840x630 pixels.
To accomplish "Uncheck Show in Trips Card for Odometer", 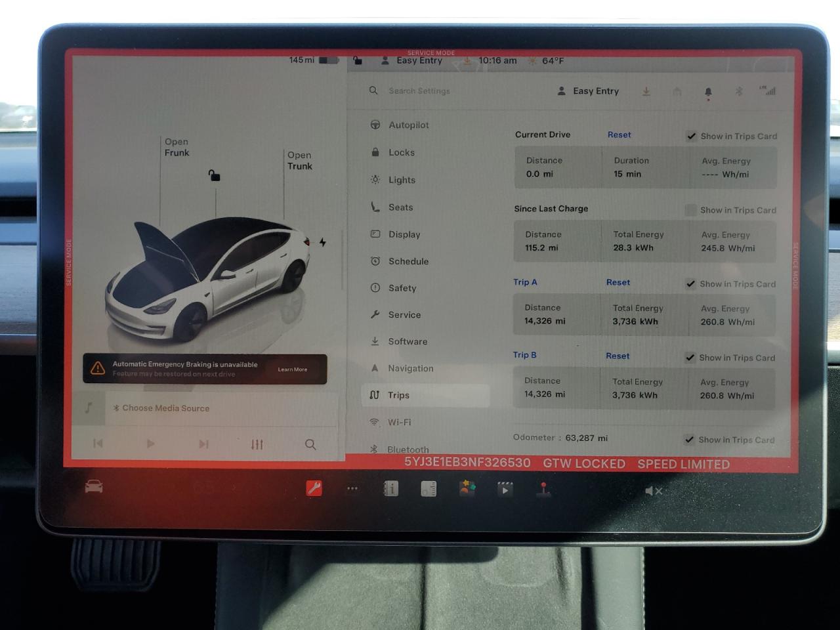I will [x=689, y=440].
